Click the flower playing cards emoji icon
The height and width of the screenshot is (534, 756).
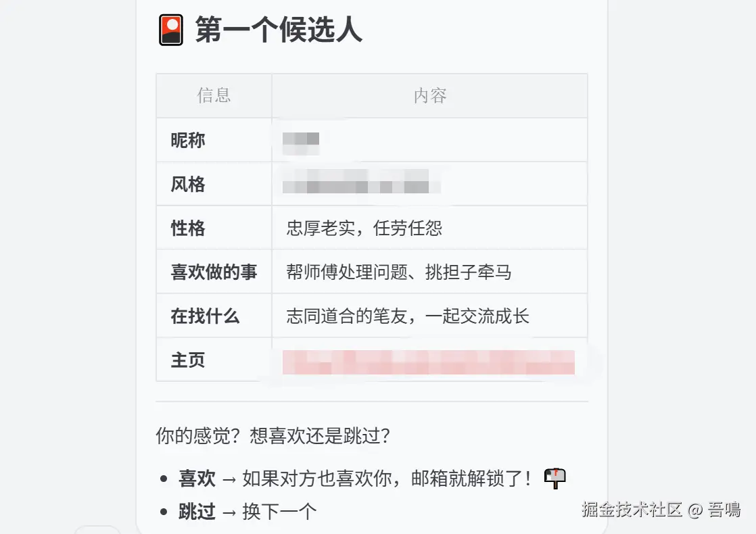point(171,30)
